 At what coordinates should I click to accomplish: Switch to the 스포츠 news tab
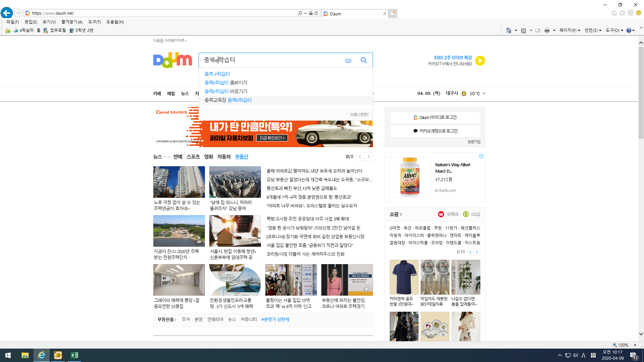193,157
